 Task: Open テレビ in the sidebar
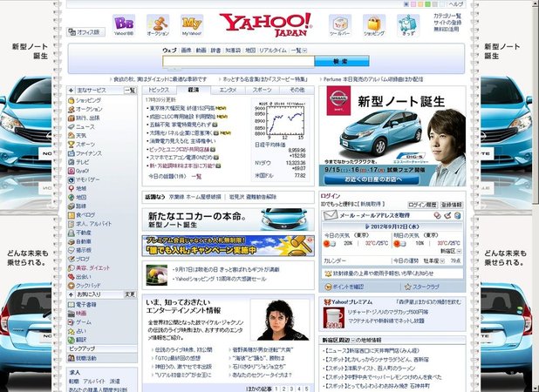pos(78,162)
